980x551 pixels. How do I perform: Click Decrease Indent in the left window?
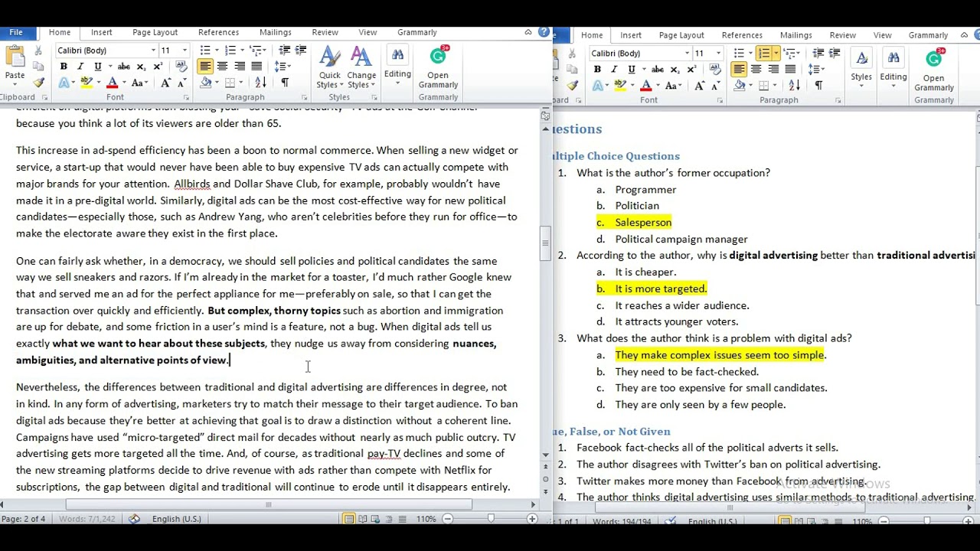point(284,51)
